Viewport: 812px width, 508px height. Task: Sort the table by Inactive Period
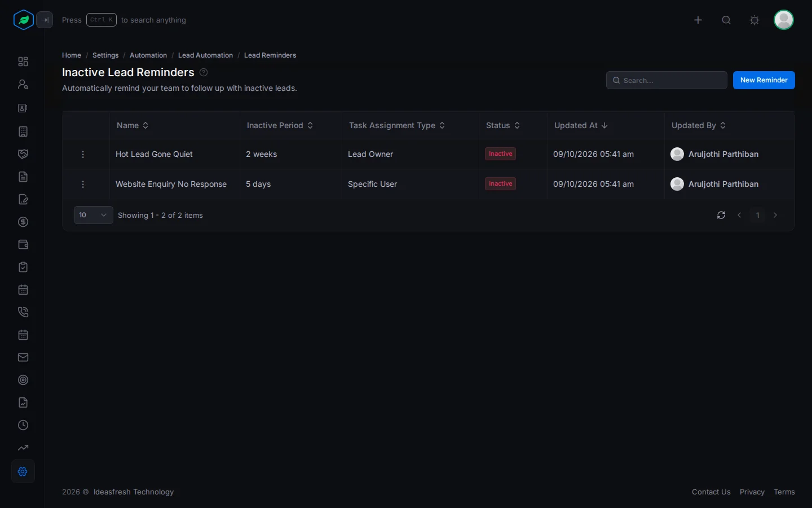(x=280, y=125)
